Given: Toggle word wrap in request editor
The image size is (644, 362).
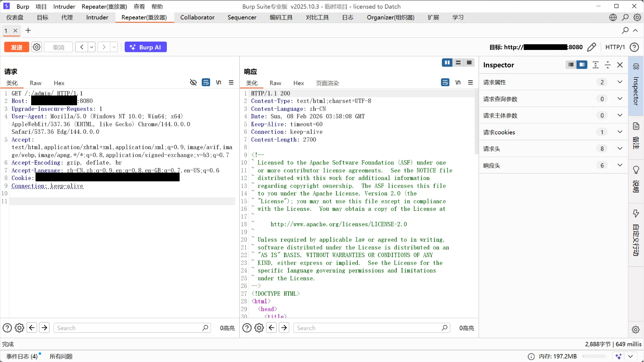Looking at the screenshot, I should click(206, 82).
